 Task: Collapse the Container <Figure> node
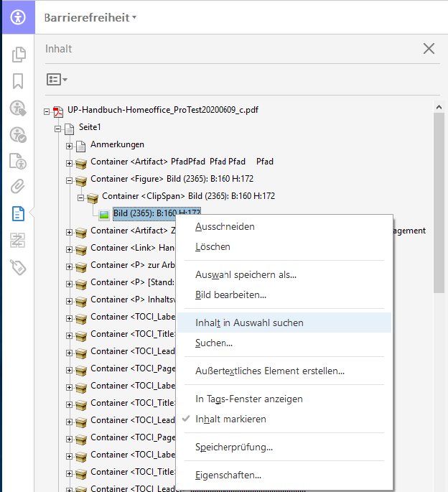(x=70, y=180)
